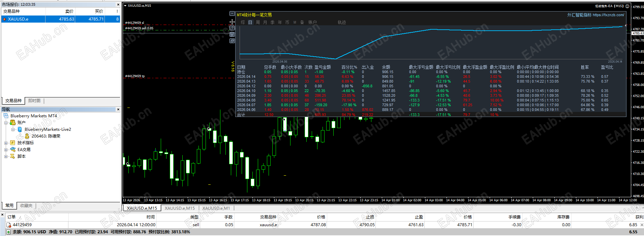Switch to the second XAUUSD.e,M15 chart tab
This screenshot has height=236, width=644.
tap(180, 208)
